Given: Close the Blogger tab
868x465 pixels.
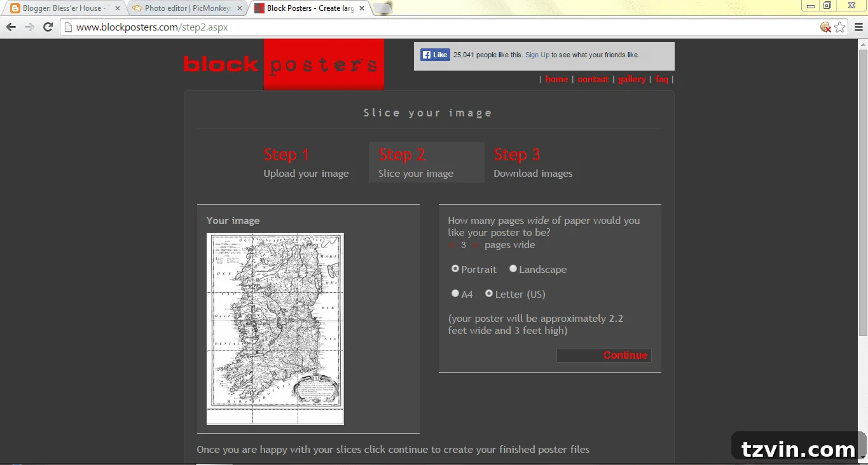Looking at the screenshot, I should 117,8.
